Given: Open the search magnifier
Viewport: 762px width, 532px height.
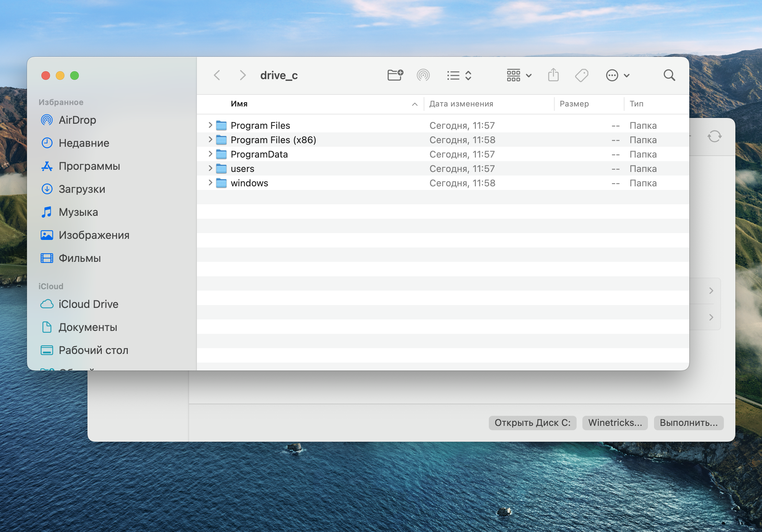Looking at the screenshot, I should coord(669,76).
